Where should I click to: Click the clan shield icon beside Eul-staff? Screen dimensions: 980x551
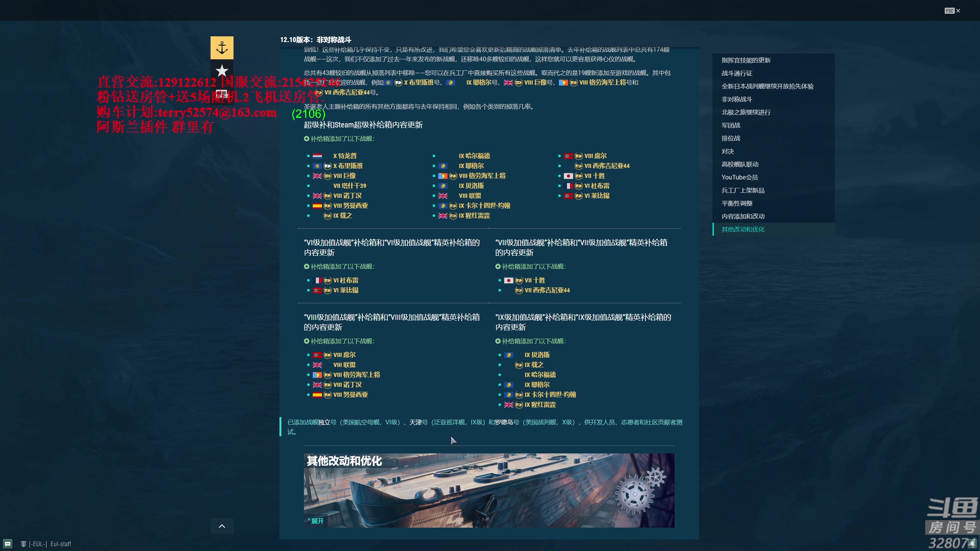coord(23,543)
